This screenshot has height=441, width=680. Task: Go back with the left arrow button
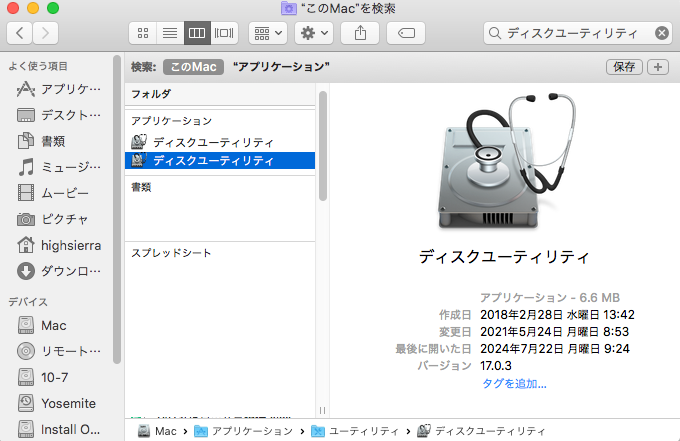point(20,33)
